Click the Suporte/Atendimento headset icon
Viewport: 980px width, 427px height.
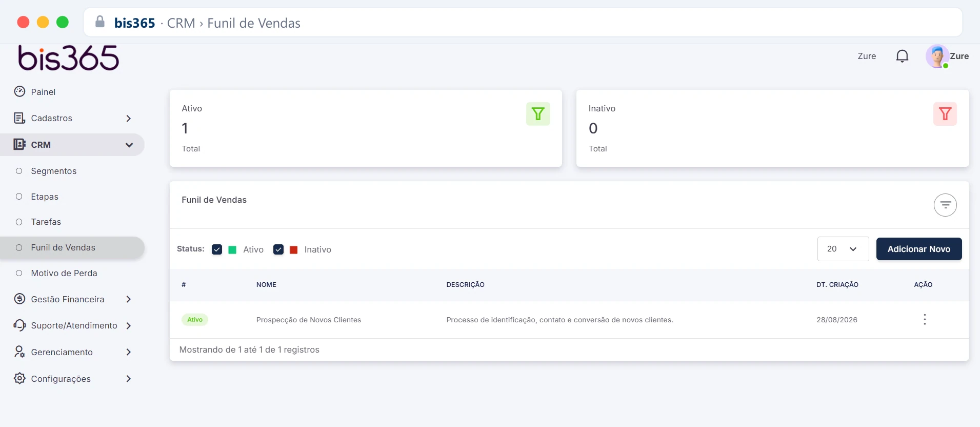click(19, 325)
